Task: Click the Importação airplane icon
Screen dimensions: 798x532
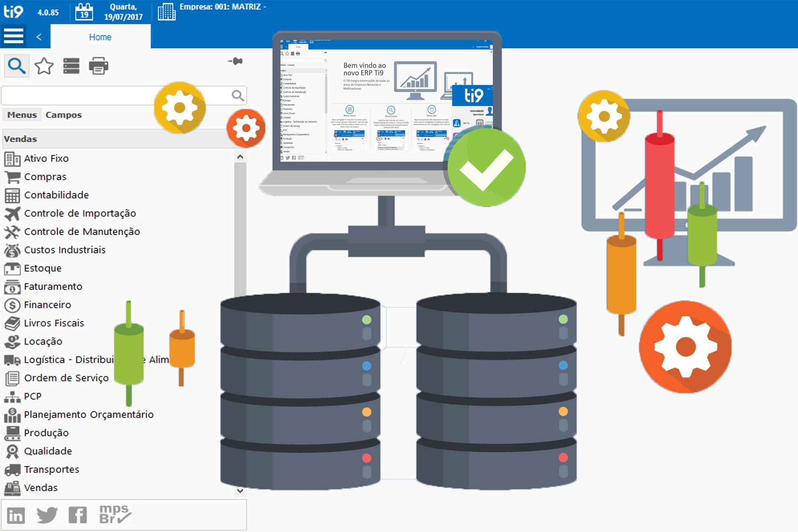Action: 12,214
